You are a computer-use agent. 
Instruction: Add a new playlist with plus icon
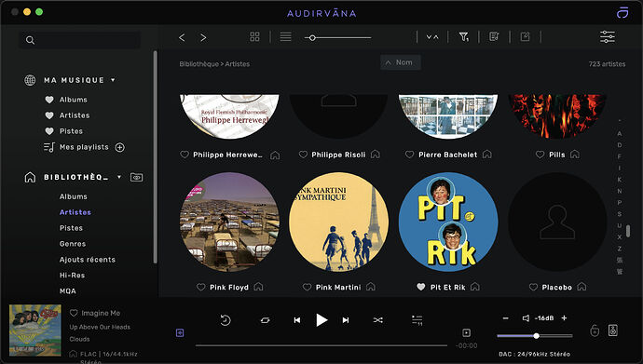point(119,147)
